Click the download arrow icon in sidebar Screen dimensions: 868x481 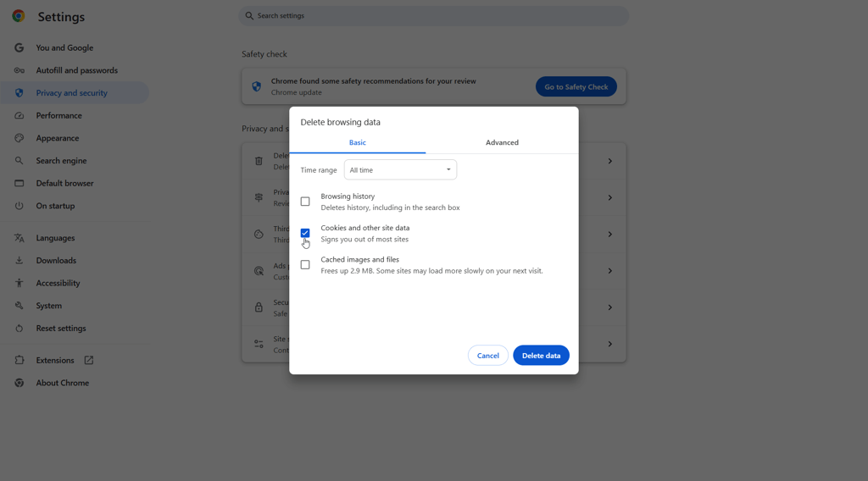coord(19,261)
